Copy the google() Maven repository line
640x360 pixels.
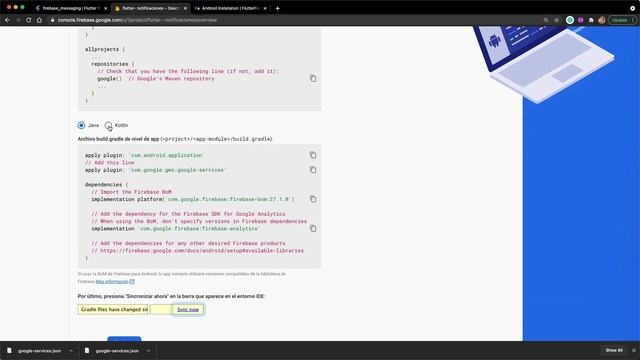coord(313,78)
